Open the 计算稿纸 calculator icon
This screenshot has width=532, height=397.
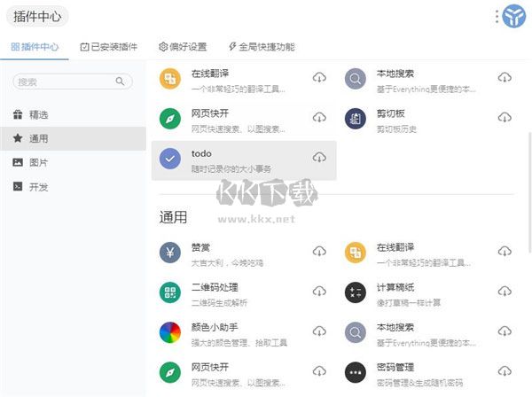[x=356, y=292]
